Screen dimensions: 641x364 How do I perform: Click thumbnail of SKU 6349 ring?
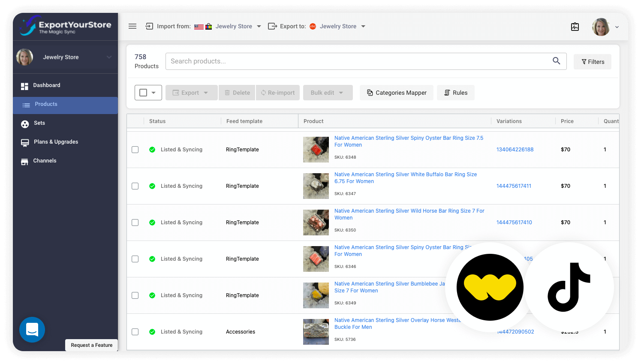[316, 295]
